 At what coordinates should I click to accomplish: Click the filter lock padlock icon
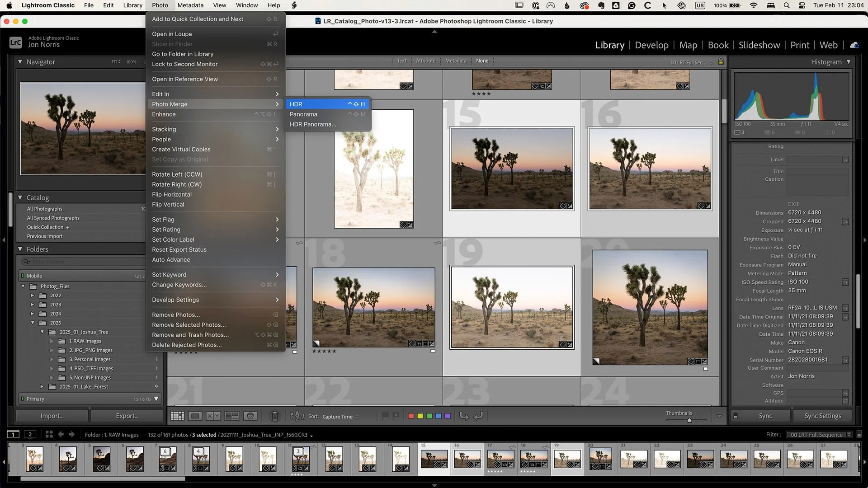pos(721,61)
